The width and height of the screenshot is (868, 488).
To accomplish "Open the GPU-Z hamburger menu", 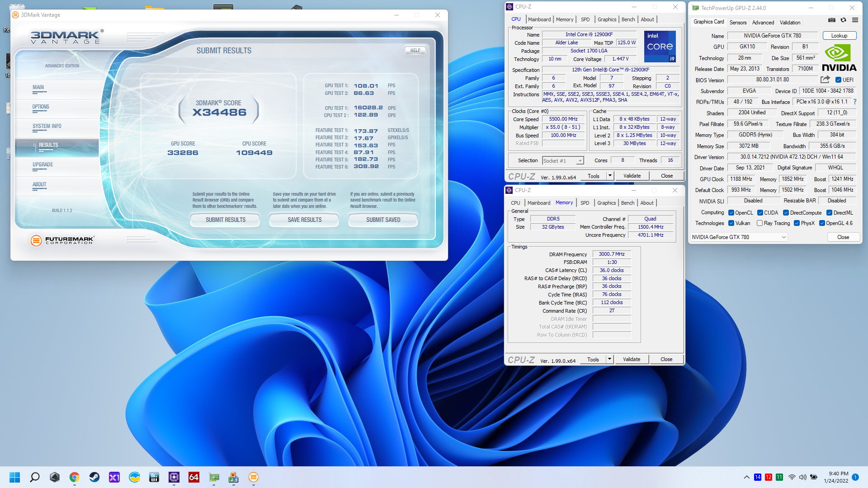I will click(855, 20).
